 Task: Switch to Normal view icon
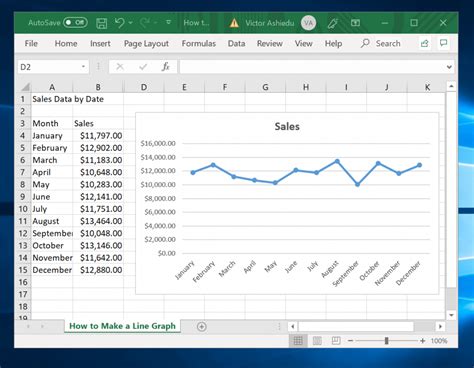click(x=298, y=341)
